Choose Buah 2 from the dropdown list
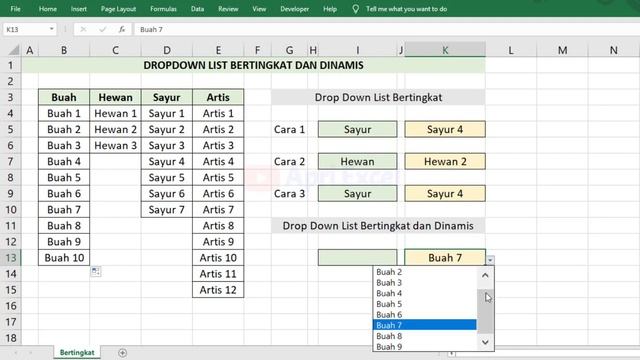The height and width of the screenshot is (360, 640). (424, 272)
